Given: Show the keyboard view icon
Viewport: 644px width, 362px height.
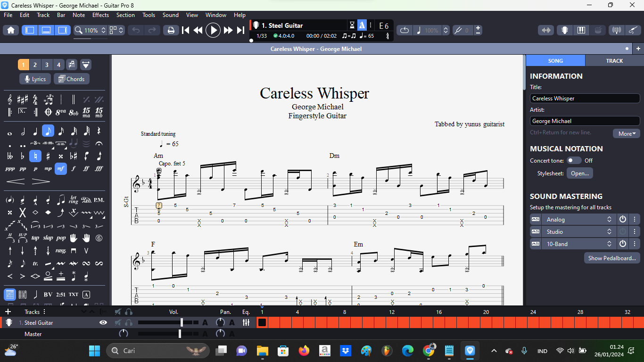Looking at the screenshot, I should click(x=581, y=30).
